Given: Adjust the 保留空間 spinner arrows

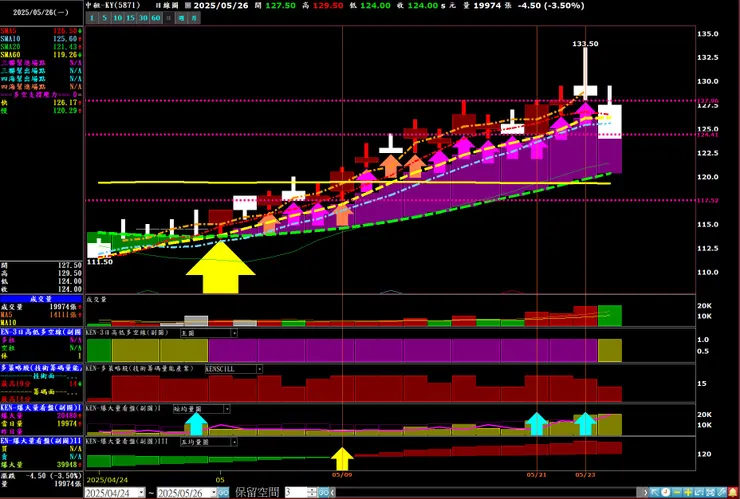Looking at the screenshot, I should 311,493.
